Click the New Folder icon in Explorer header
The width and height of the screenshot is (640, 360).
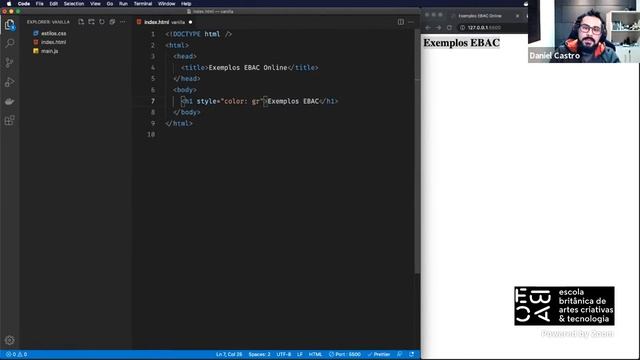pos(91,22)
